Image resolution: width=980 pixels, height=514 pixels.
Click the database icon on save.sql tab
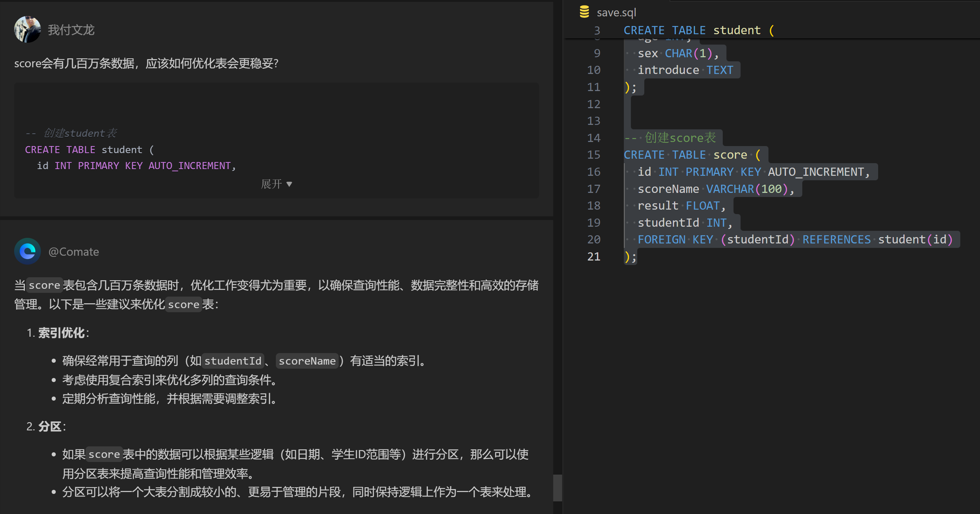pos(584,12)
